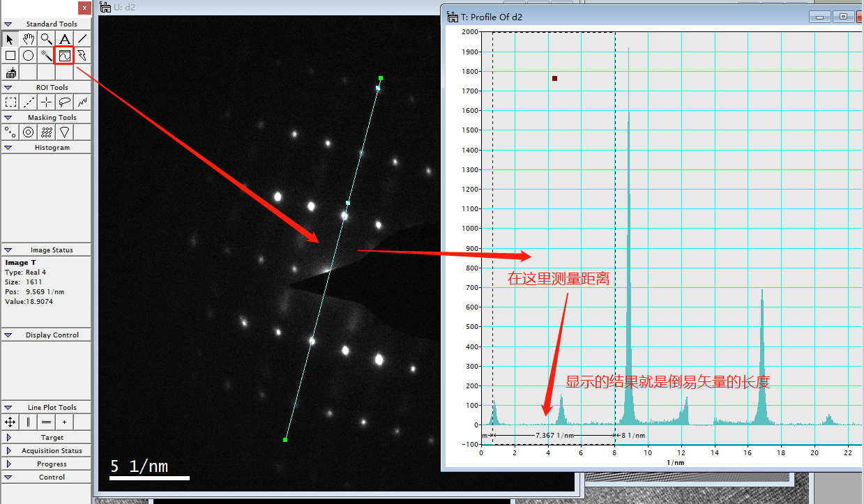Viewport: 864px width, 504px height.
Task: Select the text annotation tool
Action: click(x=64, y=39)
